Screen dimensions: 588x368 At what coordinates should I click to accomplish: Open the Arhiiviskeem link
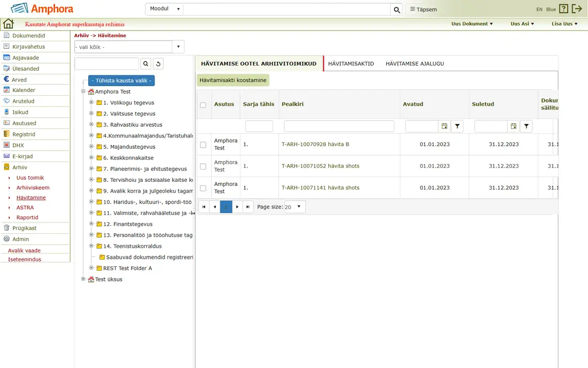(33, 188)
